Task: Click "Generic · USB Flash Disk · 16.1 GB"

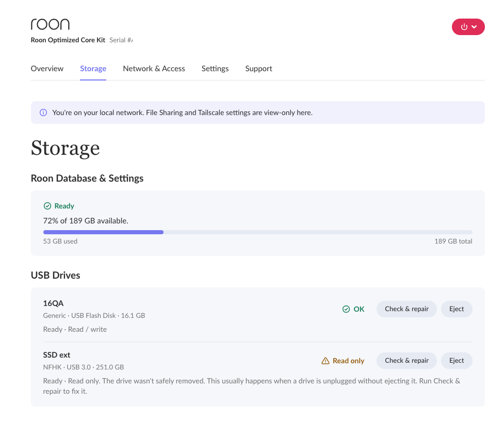Action: [94, 316]
